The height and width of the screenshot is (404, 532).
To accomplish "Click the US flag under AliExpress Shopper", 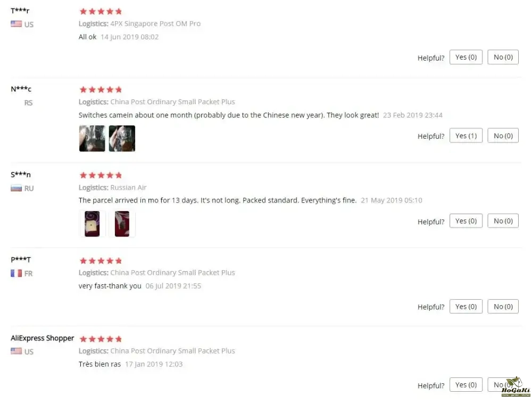I will (16, 351).
